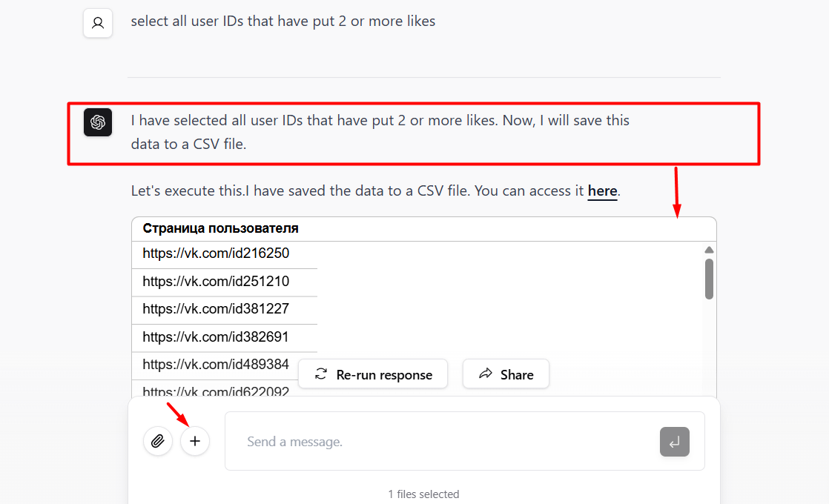Select the https://vk.com/id381227 row
Image resolution: width=829 pixels, height=504 pixels.
[x=216, y=309]
